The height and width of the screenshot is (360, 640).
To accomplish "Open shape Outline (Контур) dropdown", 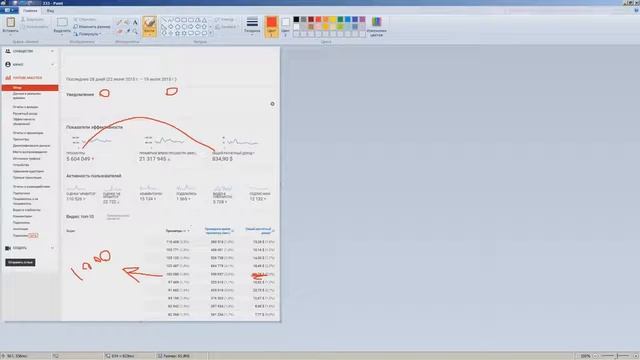I will 225,19.
